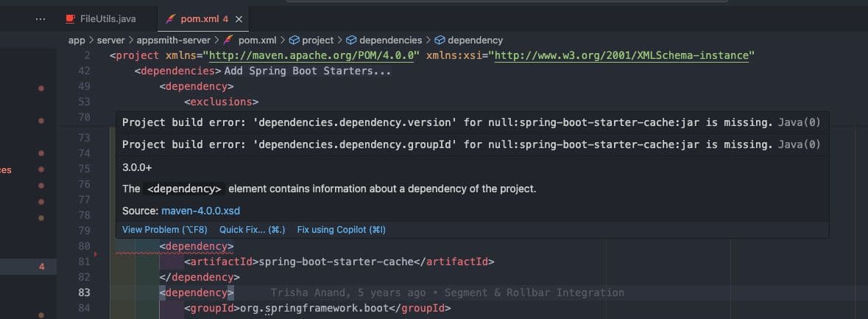Click View Problem in the hover popup
This screenshot has width=868, height=319.
pos(164,230)
